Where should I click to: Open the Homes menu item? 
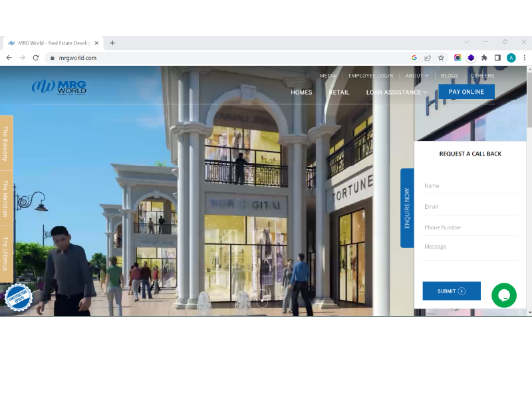point(301,92)
